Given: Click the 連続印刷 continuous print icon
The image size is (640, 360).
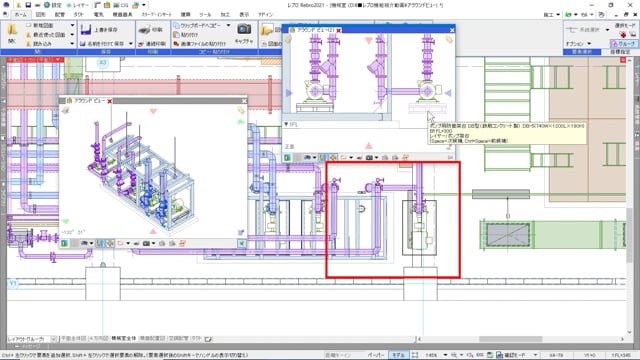Looking at the screenshot, I should (141, 43).
